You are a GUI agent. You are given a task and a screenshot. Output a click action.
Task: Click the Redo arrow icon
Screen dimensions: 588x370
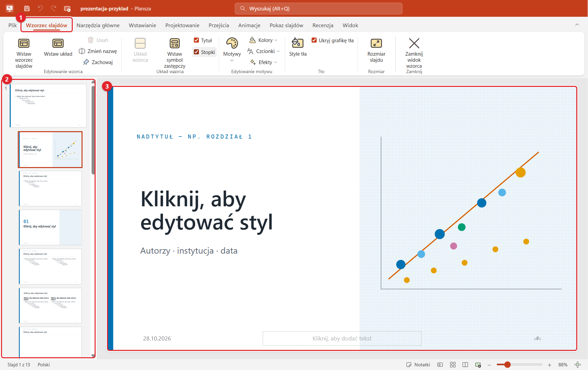[x=54, y=8]
